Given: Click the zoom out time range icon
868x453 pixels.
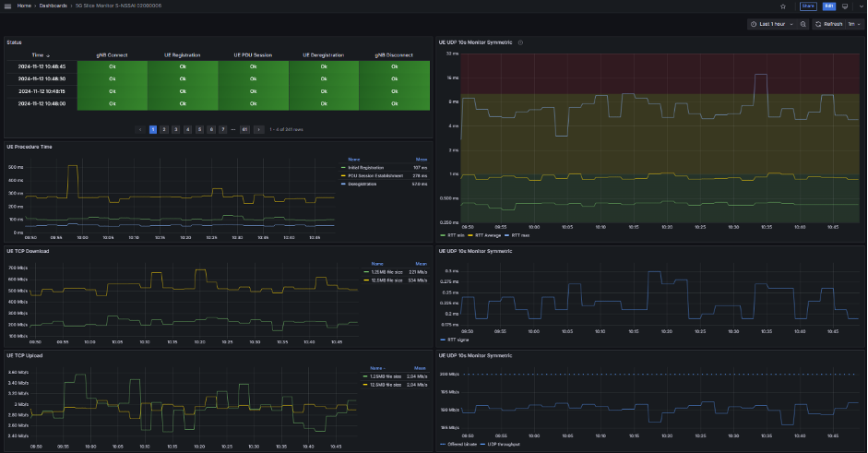Looking at the screenshot, I should point(803,24).
